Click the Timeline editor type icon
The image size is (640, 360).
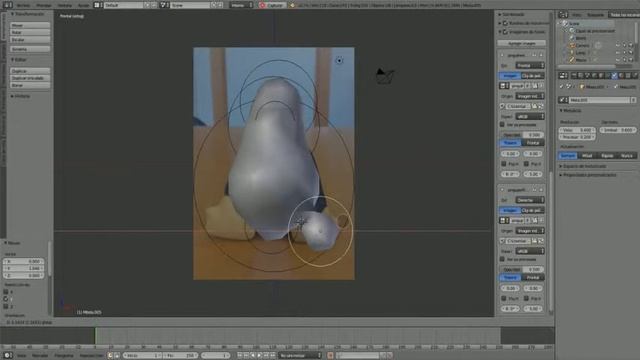click(x=7, y=356)
